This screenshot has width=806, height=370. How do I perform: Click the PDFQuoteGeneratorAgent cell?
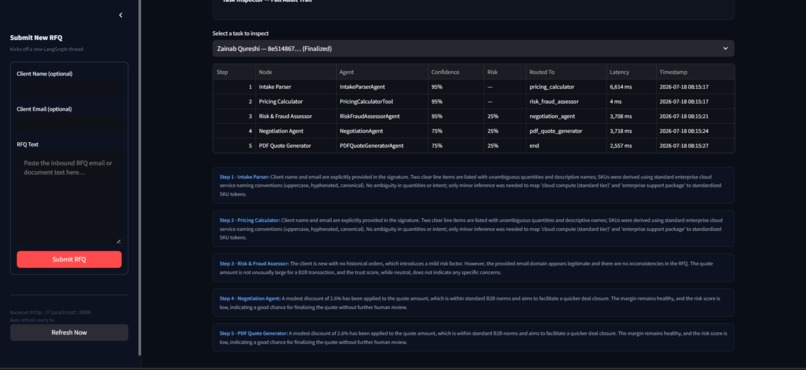(382, 146)
